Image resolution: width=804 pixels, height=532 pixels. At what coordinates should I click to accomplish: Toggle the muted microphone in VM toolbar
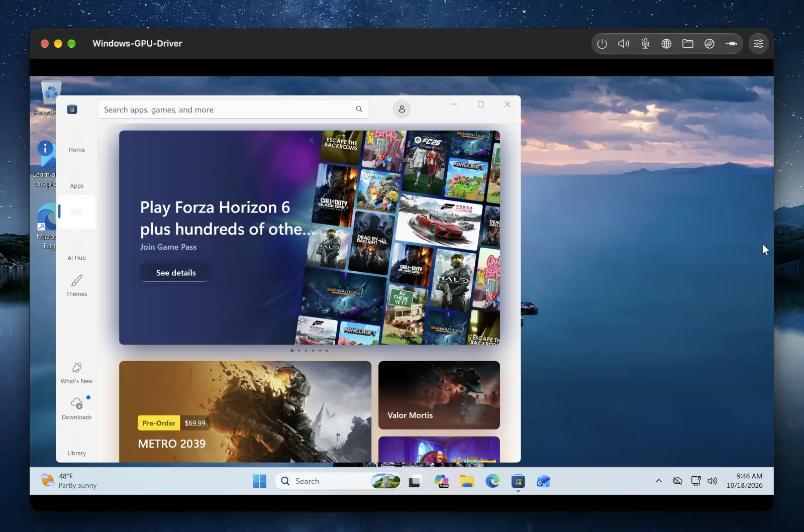click(x=645, y=44)
